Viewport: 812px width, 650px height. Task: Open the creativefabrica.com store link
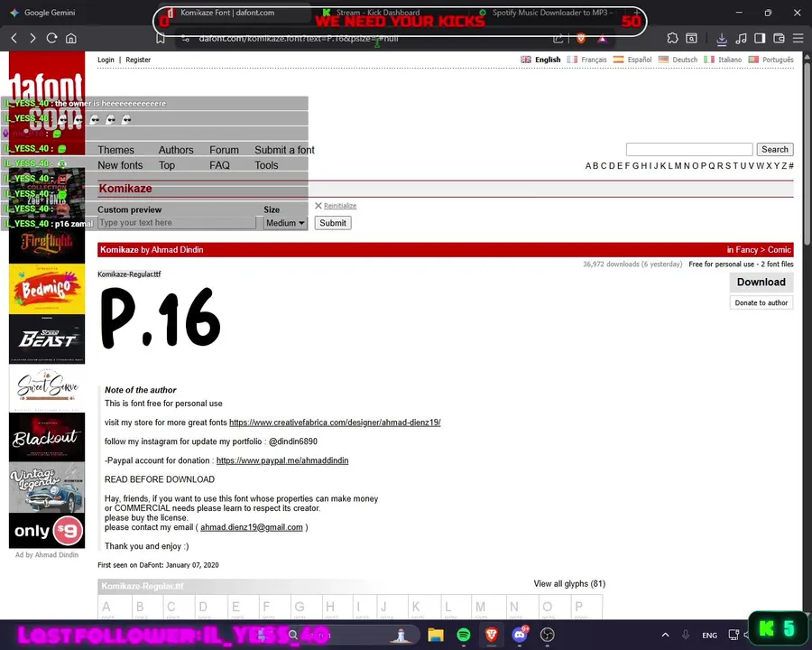click(335, 422)
